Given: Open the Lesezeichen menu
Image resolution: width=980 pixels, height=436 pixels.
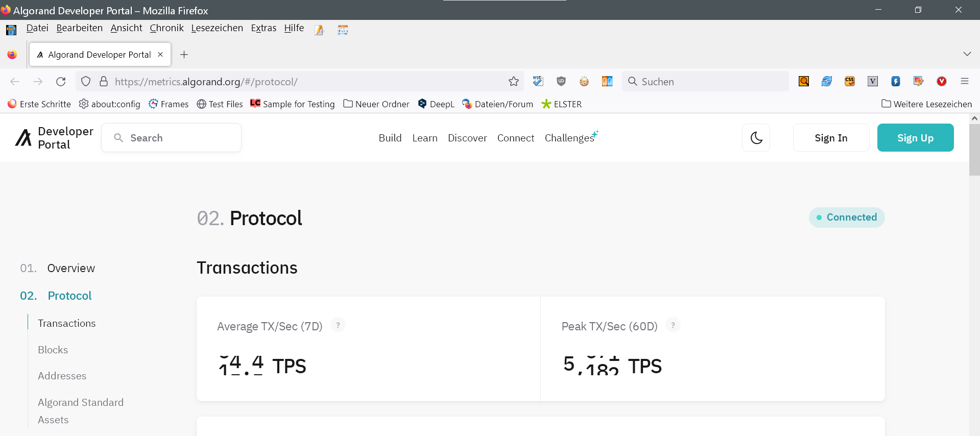Looking at the screenshot, I should tap(217, 28).
